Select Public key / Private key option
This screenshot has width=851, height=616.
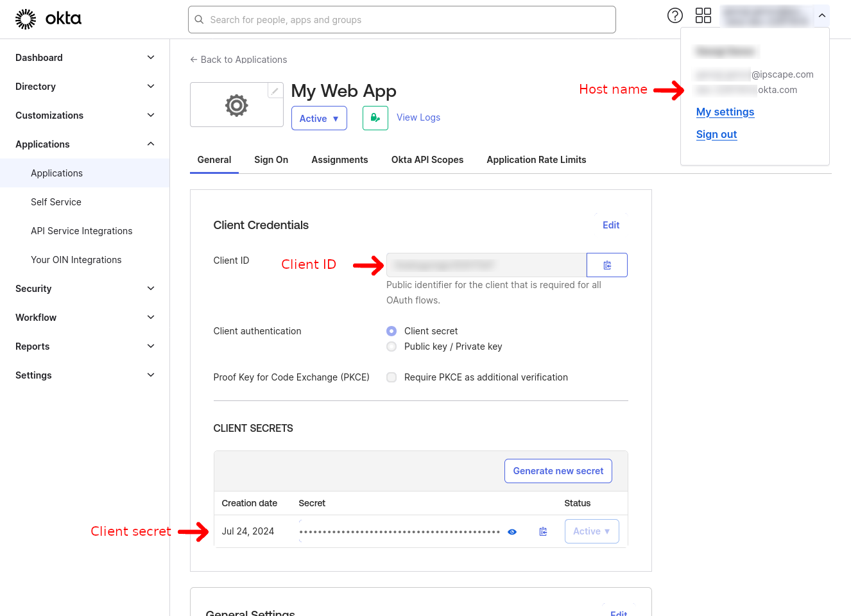pyautogui.click(x=391, y=346)
